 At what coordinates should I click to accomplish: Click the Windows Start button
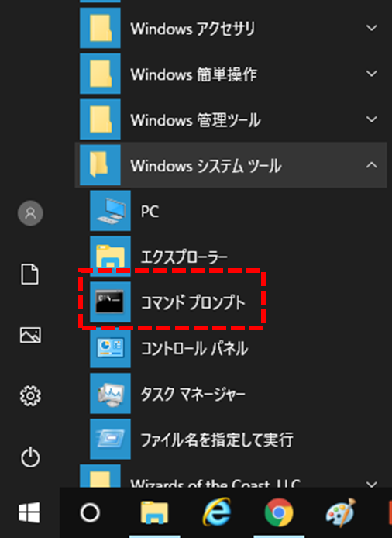[x=29, y=512]
